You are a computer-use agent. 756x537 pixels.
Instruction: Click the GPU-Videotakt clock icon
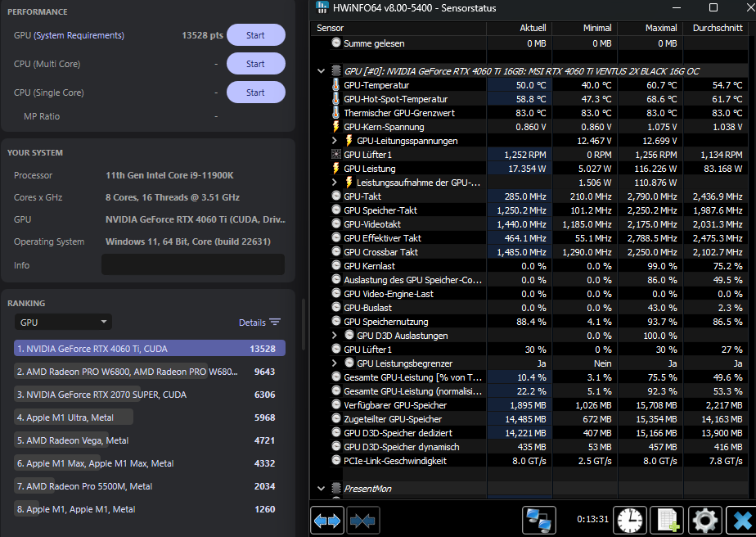click(336, 223)
